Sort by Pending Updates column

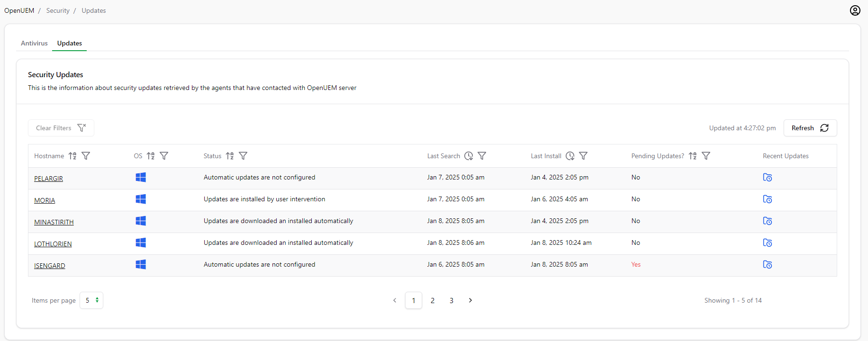tap(693, 156)
